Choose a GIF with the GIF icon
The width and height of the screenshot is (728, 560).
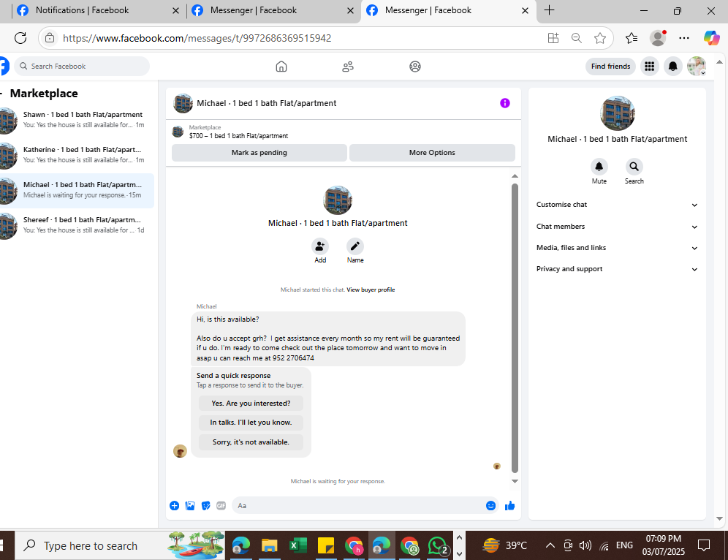coord(221,506)
